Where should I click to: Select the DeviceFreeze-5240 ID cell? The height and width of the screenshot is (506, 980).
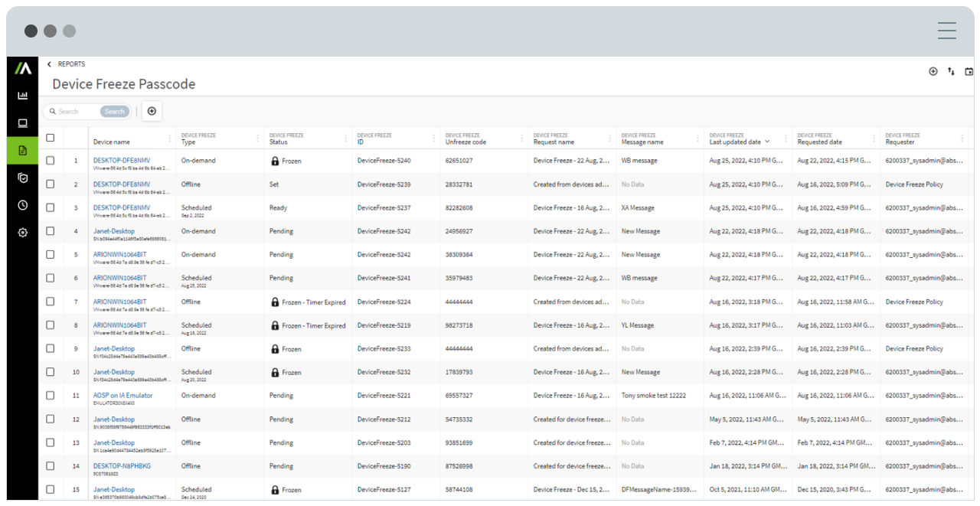click(384, 161)
